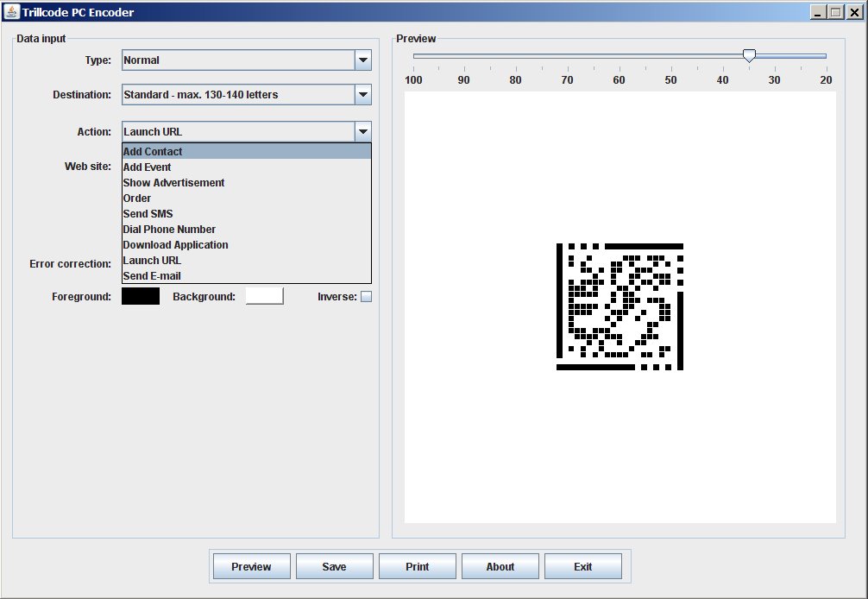Click the 100 mark on the slider scale

tap(413, 79)
